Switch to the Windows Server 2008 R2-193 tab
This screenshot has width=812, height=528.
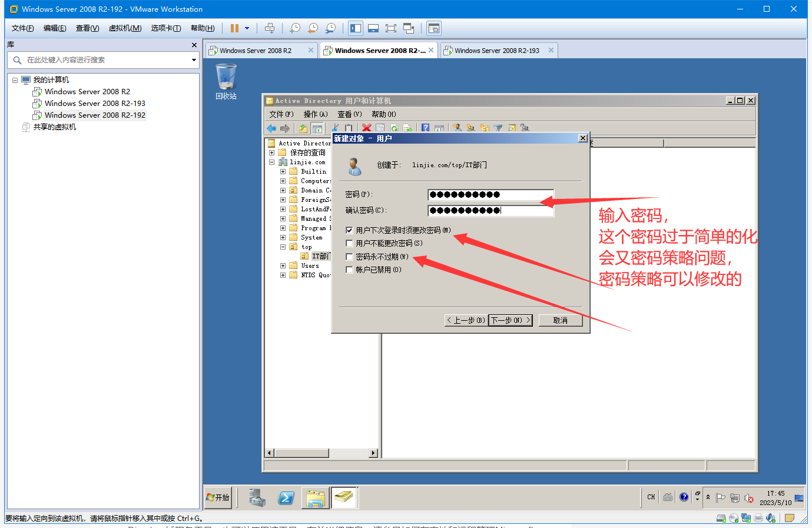[498, 51]
